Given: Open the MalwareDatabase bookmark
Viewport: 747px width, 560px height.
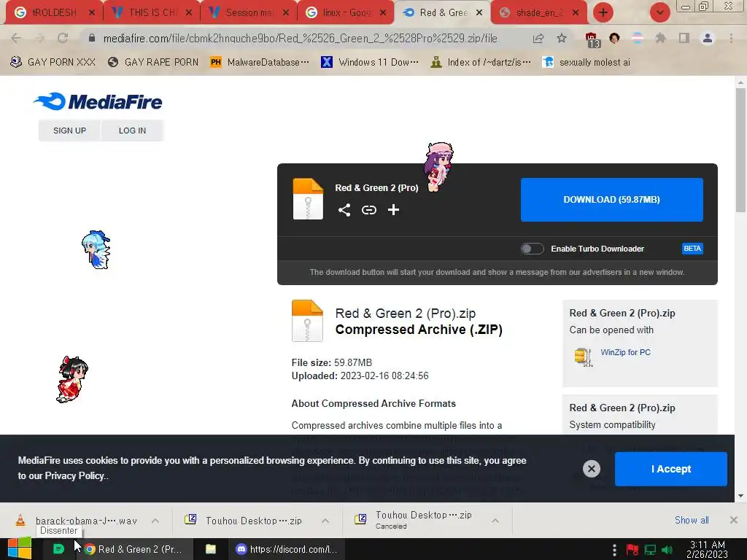Looking at the screenshot, I should (260, 62).
